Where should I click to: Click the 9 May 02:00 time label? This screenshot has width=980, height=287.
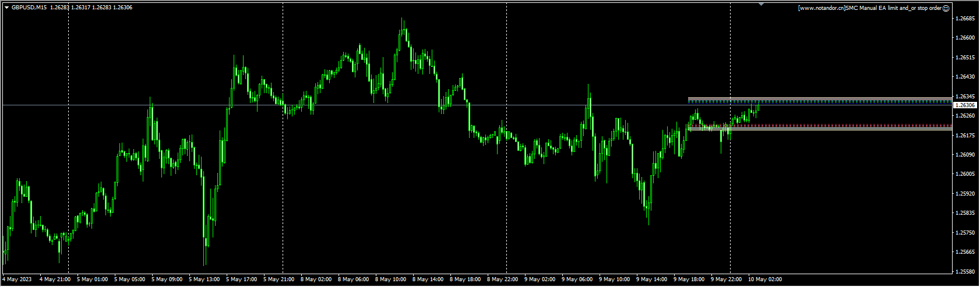coord(540,280)
